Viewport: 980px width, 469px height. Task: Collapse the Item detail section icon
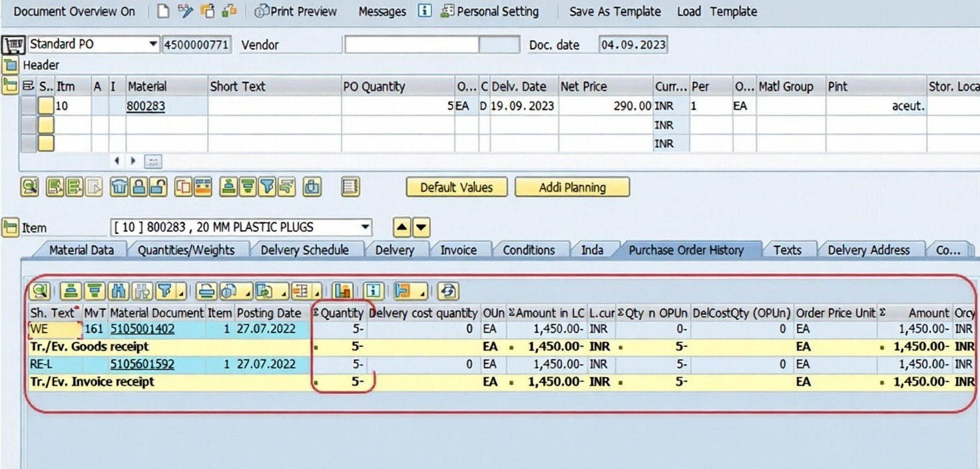pyautogui.click(x=10, y=227)
